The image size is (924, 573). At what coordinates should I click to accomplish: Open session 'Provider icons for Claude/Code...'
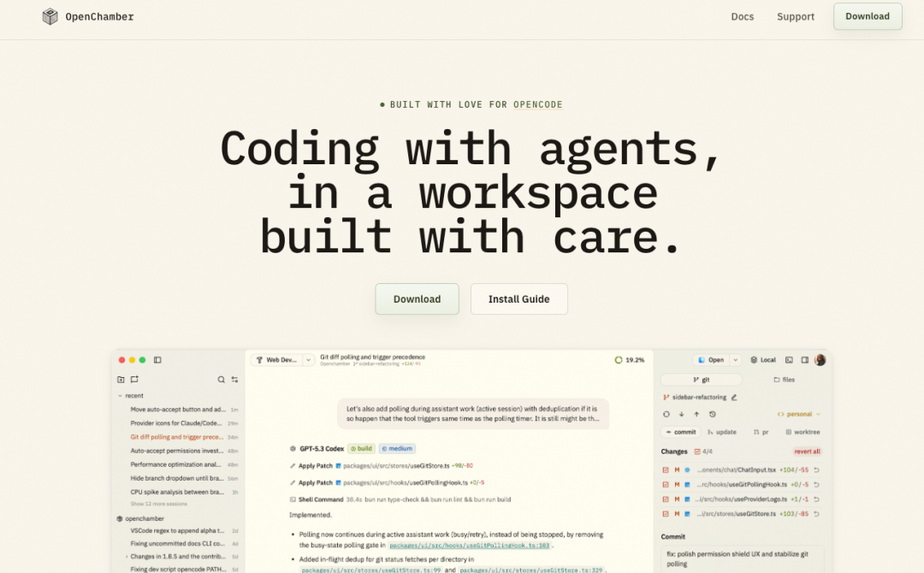[x=175, y=423]
